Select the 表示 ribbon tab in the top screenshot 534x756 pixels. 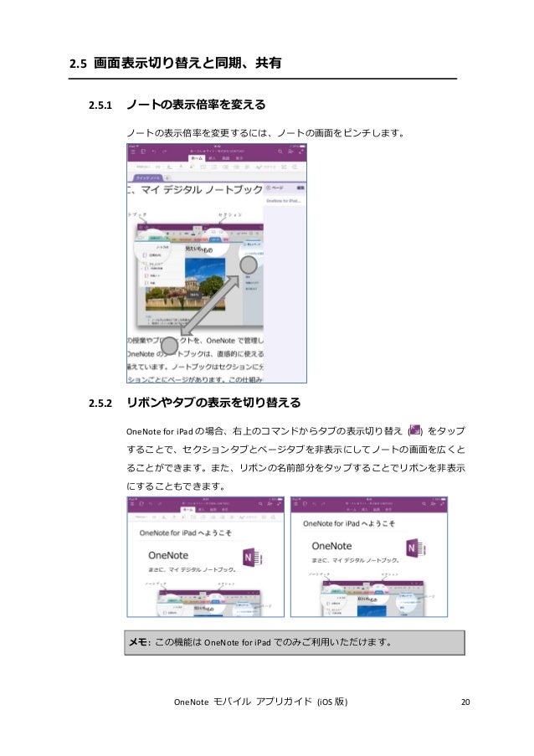click(239, 158)
